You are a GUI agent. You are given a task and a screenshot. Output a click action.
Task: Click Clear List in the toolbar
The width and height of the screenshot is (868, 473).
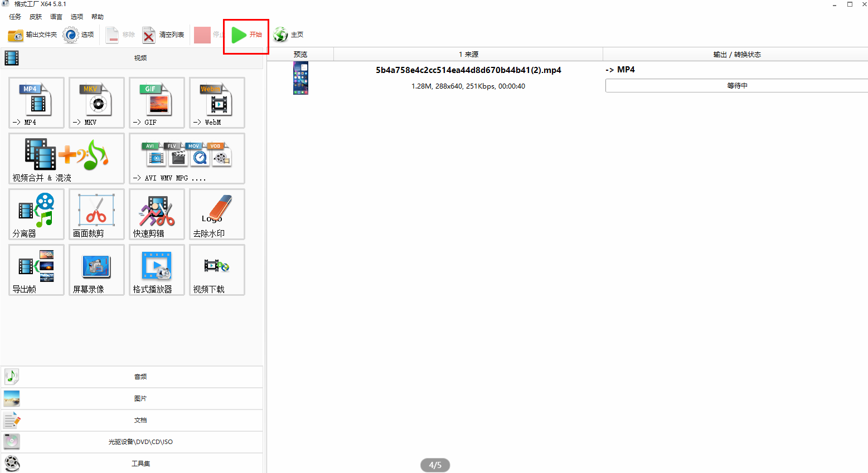163,35
